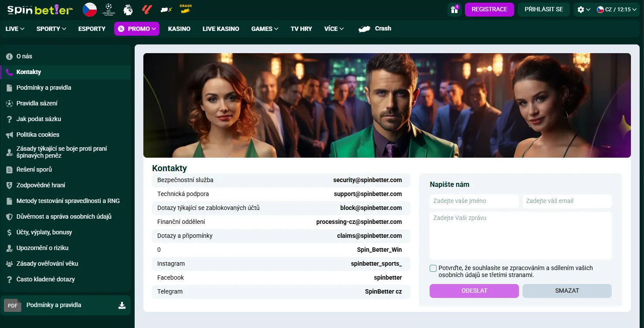Open the Champions League shortcut icon

(x=108, y=10)
